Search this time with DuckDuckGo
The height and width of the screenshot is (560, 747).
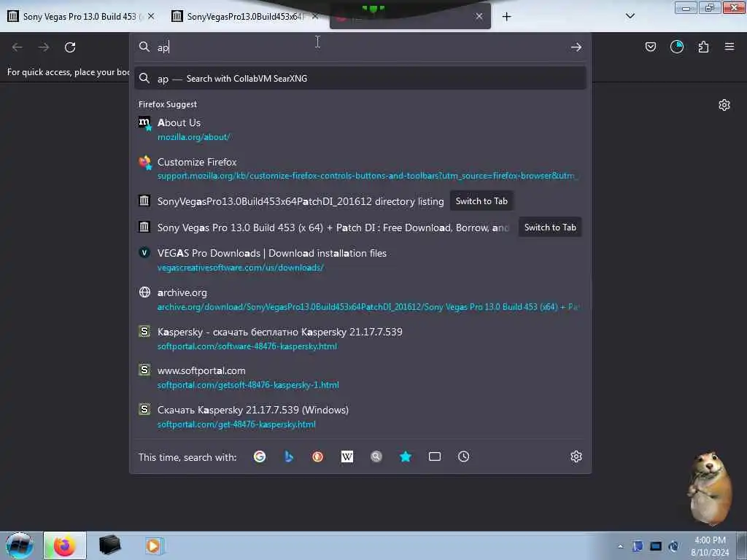tap(318, 456)
